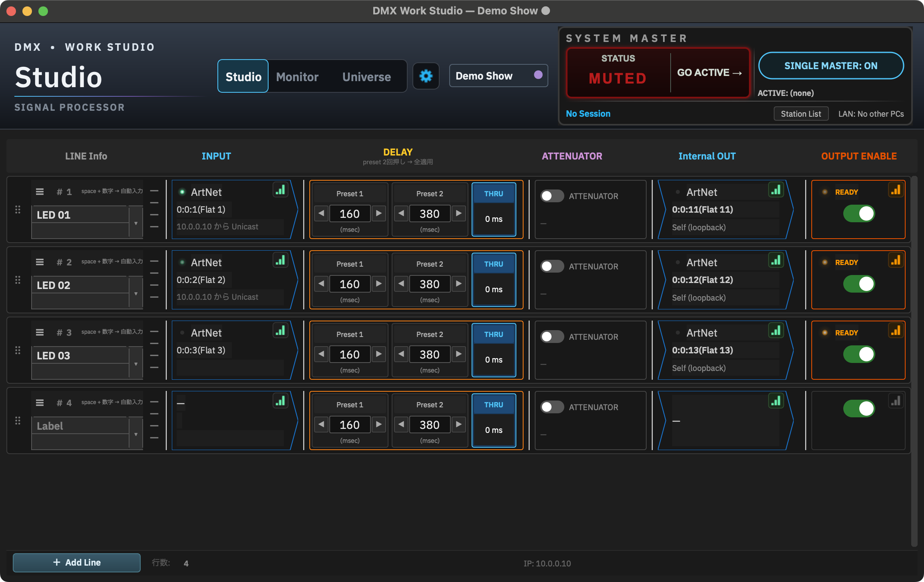Image resolution: width=924 pixels, height=582 pixels.
Task: Click the orange signal icon in the line 1 READY output
Action: pos(896,190)
